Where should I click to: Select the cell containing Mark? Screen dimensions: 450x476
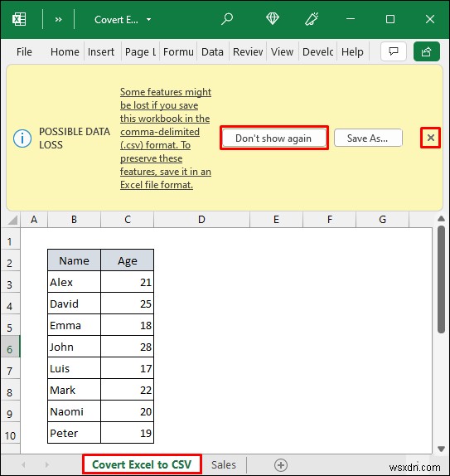74,390
